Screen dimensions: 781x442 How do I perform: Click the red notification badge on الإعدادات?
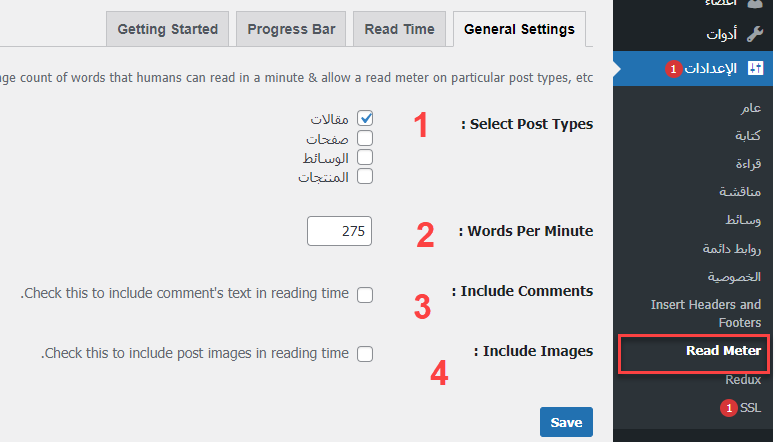tap(673, 69)
